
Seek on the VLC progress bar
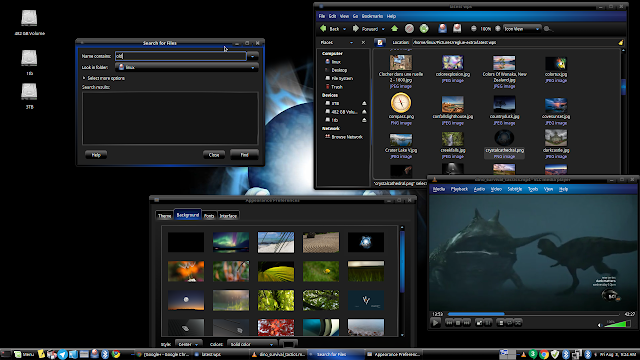pos(533,314)
